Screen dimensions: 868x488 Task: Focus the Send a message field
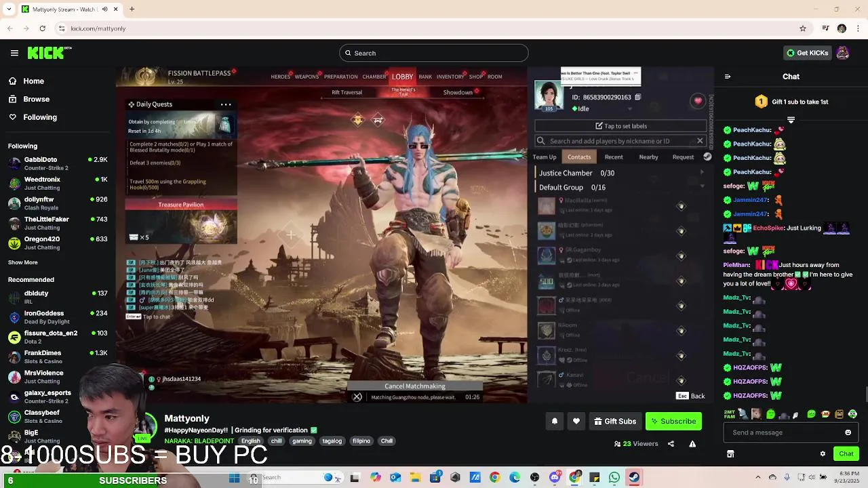point(783,432)
